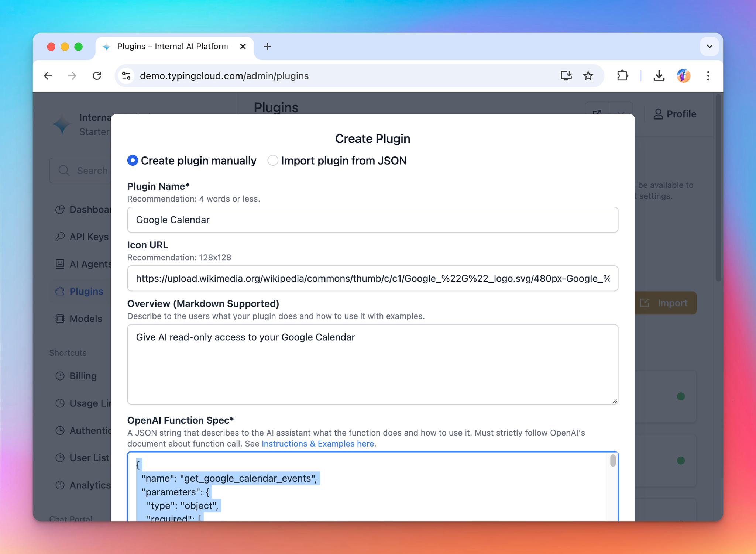
Task: Select the Plugins – Internal AI Platform tab
Action: tap(175, 47)
